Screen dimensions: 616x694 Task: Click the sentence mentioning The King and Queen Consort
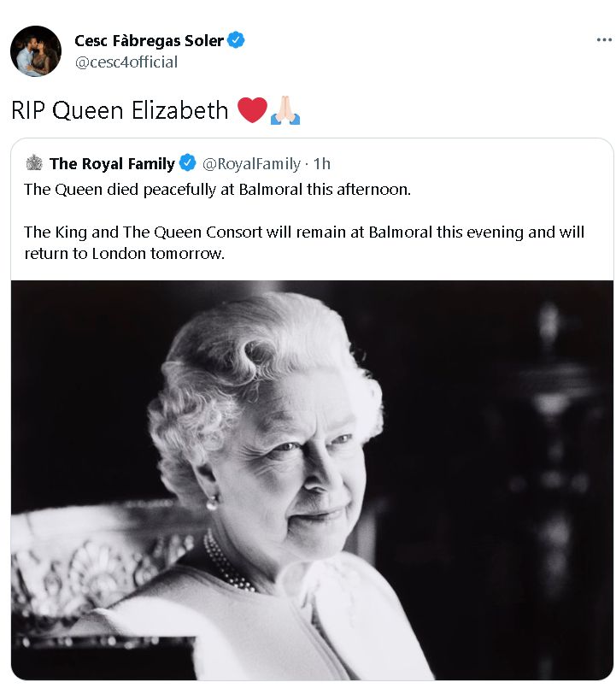pyautogui.click(x=304, y=232)
